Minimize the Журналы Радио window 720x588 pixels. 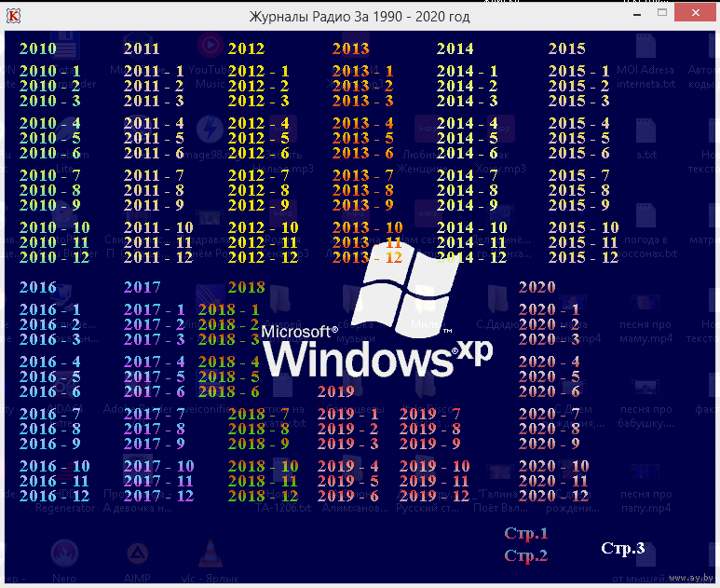(637, 14)
